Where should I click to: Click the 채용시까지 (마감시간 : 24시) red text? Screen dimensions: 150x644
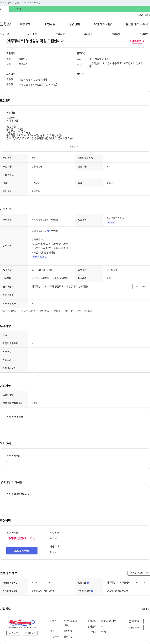coord(21,538)
